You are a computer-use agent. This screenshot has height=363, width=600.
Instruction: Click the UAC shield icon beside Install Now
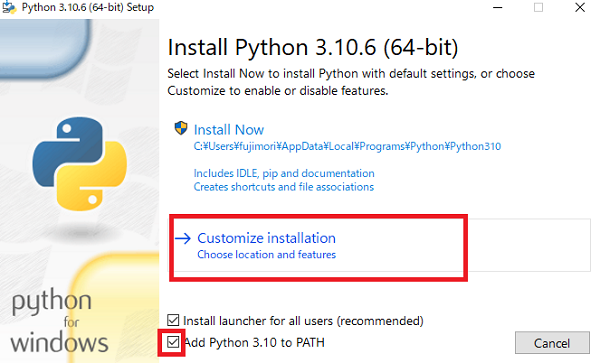click(x=181, y=128)
